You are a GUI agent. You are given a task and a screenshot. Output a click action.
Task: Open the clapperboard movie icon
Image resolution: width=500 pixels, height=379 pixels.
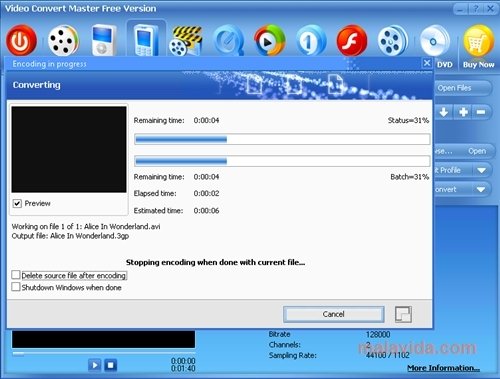pos(185,41)
